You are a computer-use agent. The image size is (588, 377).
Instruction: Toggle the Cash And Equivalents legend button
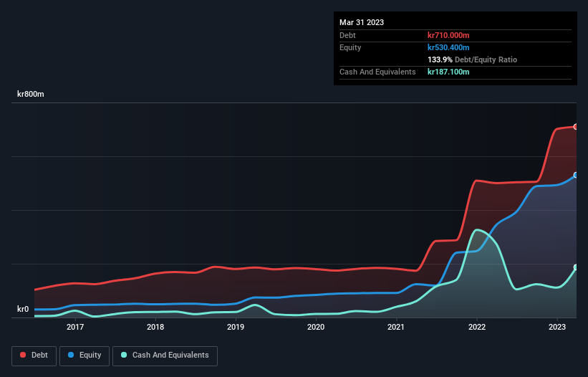coord(165,355)
